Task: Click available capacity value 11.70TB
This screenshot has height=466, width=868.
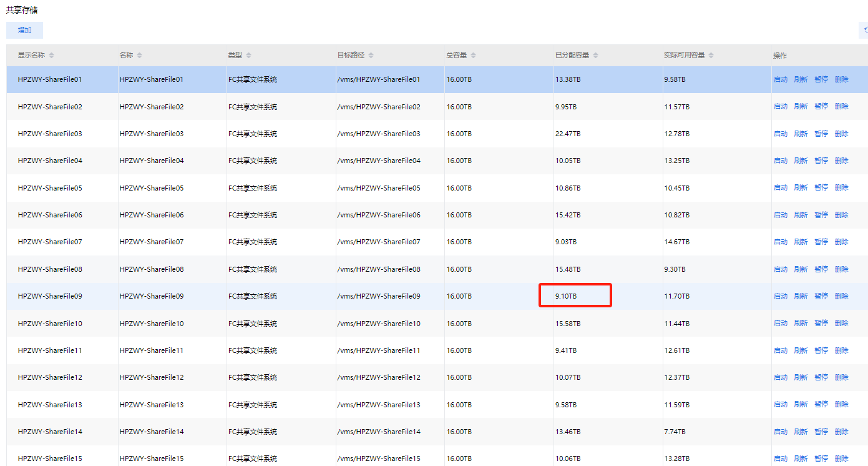Action: click(677, 296)
